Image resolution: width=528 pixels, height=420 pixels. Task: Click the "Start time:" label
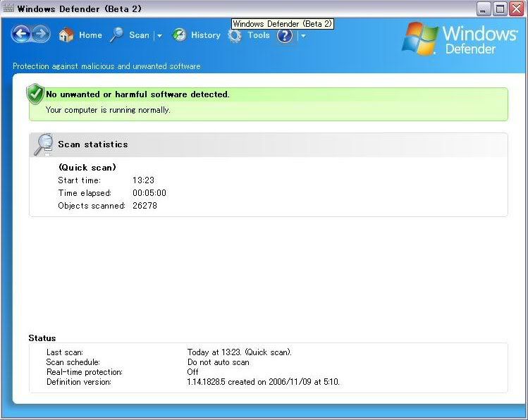(80, 180)
